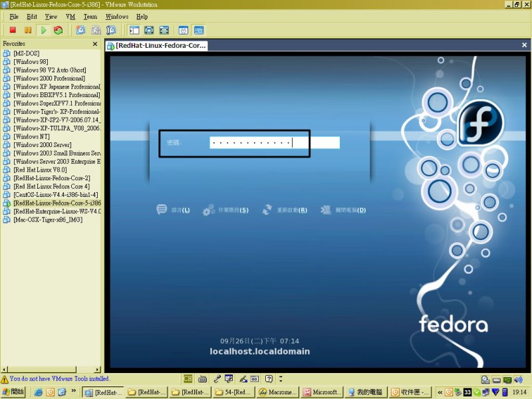Click the sound device status bar icon

click(518, 379)
